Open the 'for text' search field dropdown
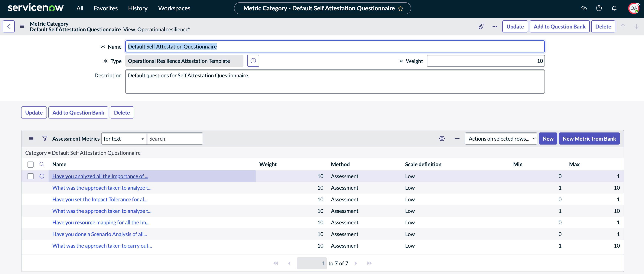The image size is (644, 274). pos(124,139)
